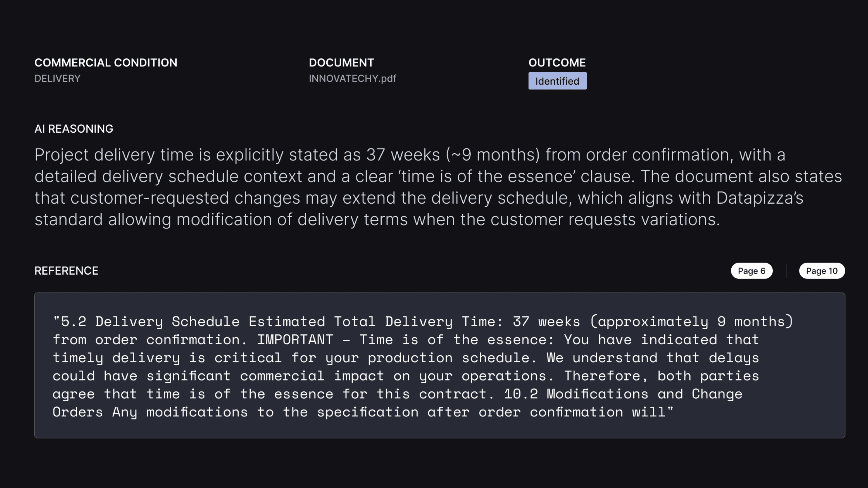868x488 pixels.
Task: Open page 10 reference
Action: (822, 270)
